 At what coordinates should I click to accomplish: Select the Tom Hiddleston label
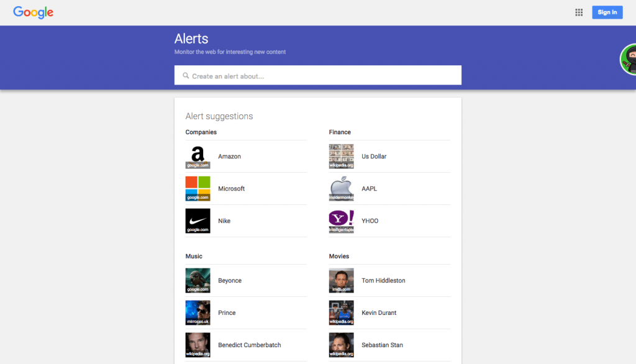click(383, 280)
